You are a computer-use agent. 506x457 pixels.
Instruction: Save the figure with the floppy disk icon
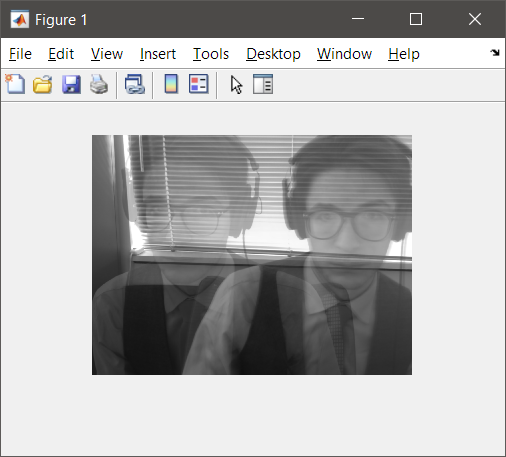pyautogui.click(x=71, y=84)
